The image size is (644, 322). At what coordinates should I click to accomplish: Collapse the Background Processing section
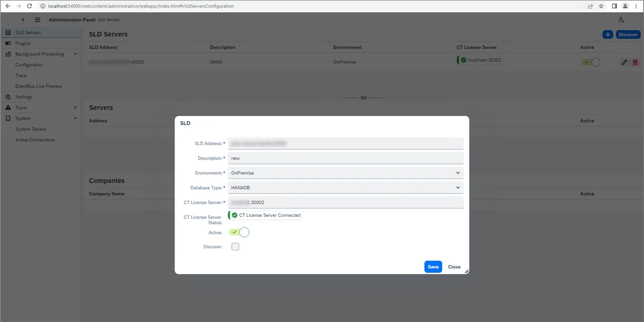pyautogui.click(x=75, y=54)
